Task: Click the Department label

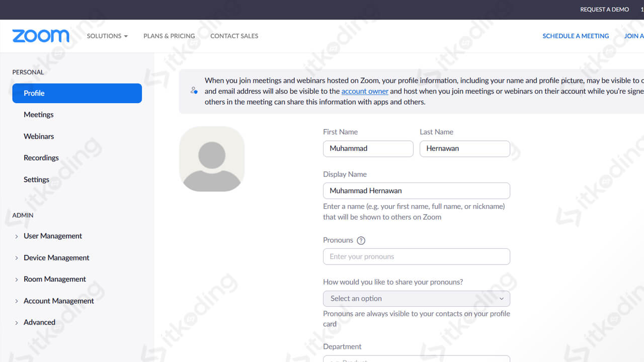Action: pos(342,346)
